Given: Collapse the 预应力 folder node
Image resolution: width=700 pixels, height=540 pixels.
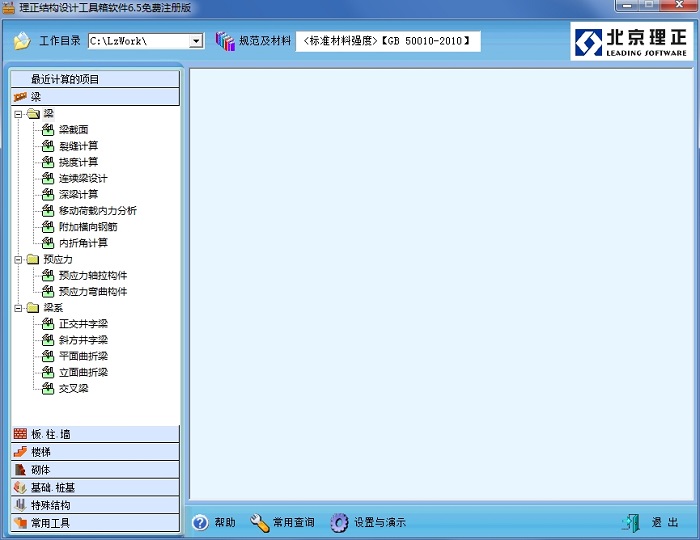Looking at the screenshot, I should [x=18, y=260].
